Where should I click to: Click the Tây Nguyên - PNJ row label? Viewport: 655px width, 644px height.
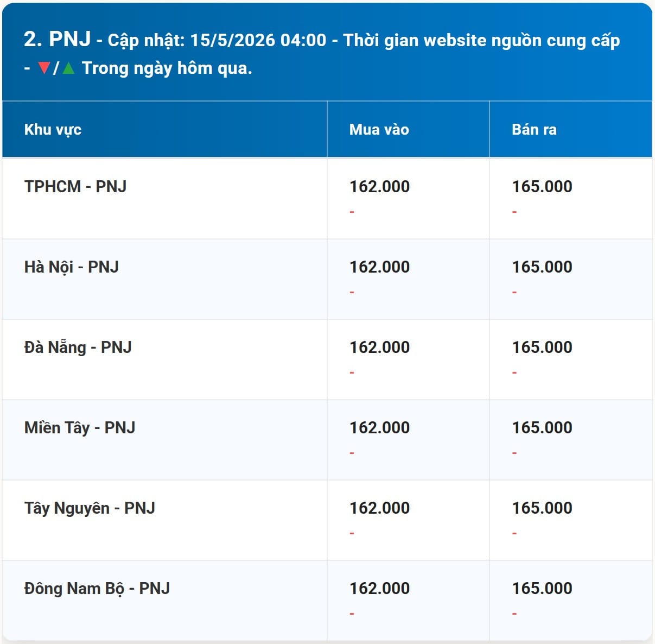coord(90,508)
